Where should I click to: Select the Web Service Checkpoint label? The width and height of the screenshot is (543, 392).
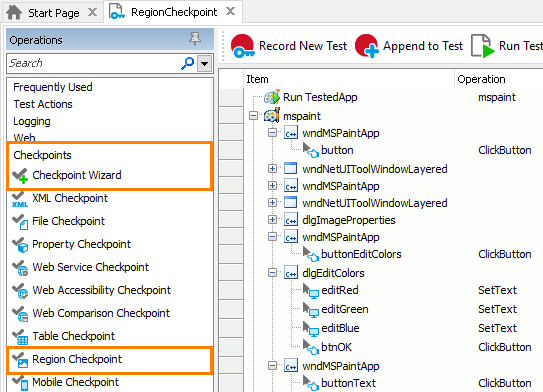[x=90, y=267]
